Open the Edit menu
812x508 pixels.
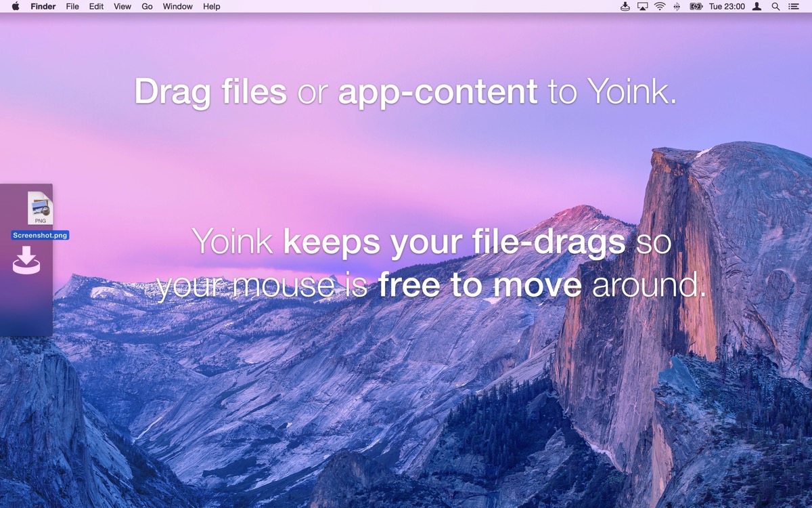pos(96,7)
